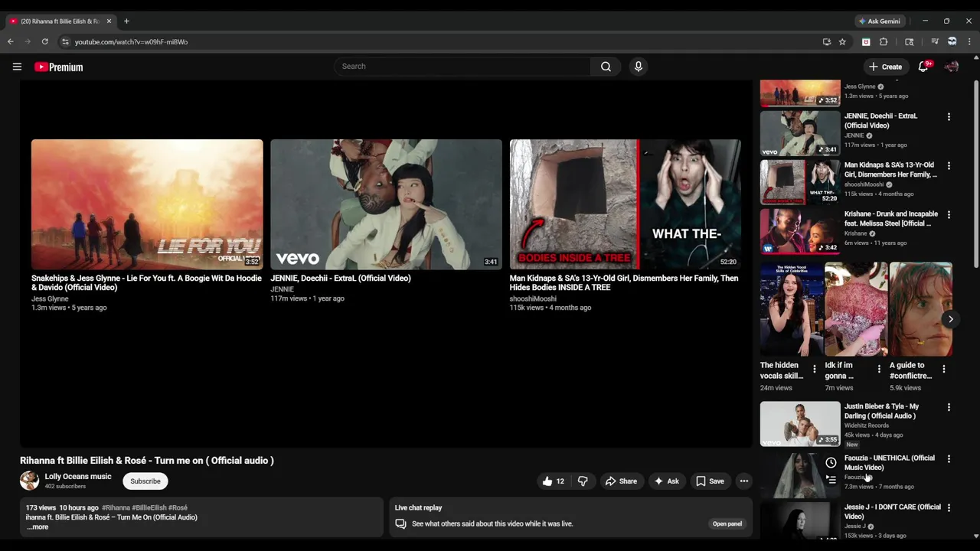980x551 pixels.
Task: Go back in browser
Action: point(11,42)
